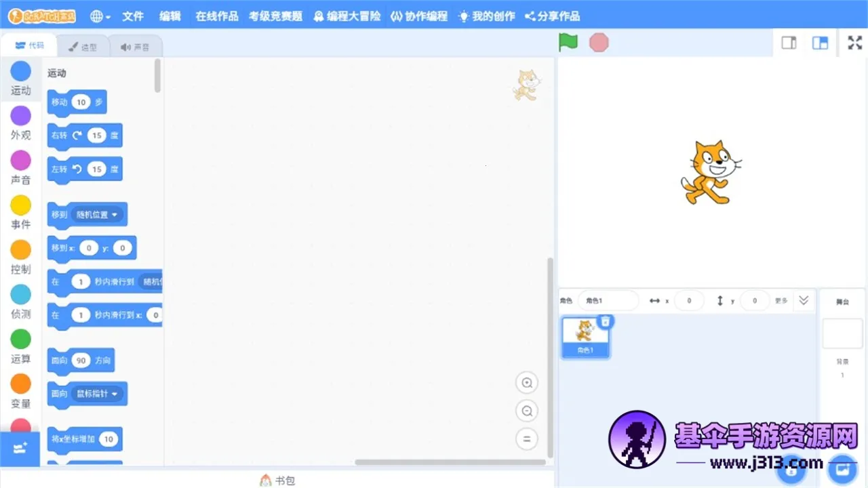
Task: Reset workspace zoom with equals icon
Action: click(x=526, y=439)
